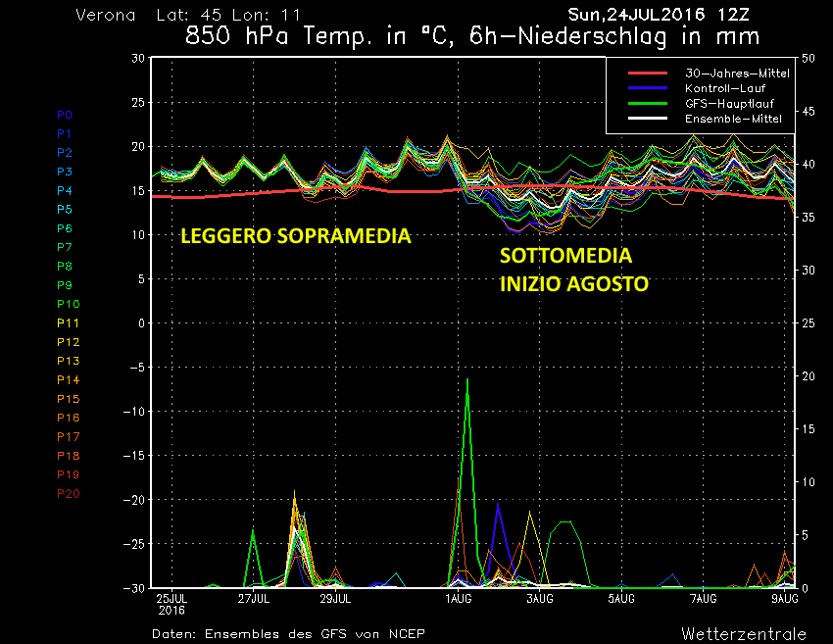Click the green GFS-Hauptlauf legend line
This screenshot has height=644, width=833.
click(x=648, y=104)
